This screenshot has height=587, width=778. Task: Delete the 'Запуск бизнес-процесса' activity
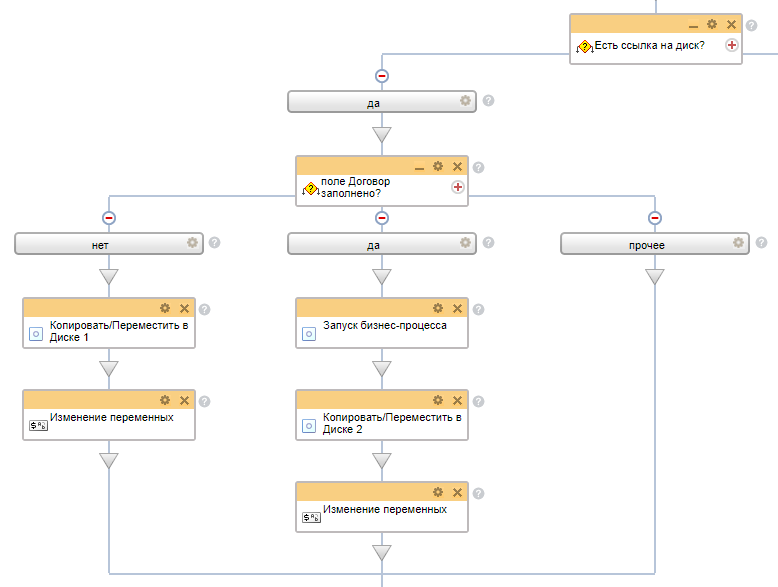457,308
